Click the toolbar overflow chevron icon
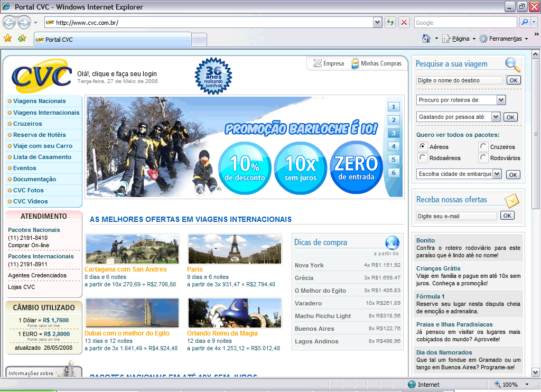Viewport: 541px width, 392px height. point(537,34)
